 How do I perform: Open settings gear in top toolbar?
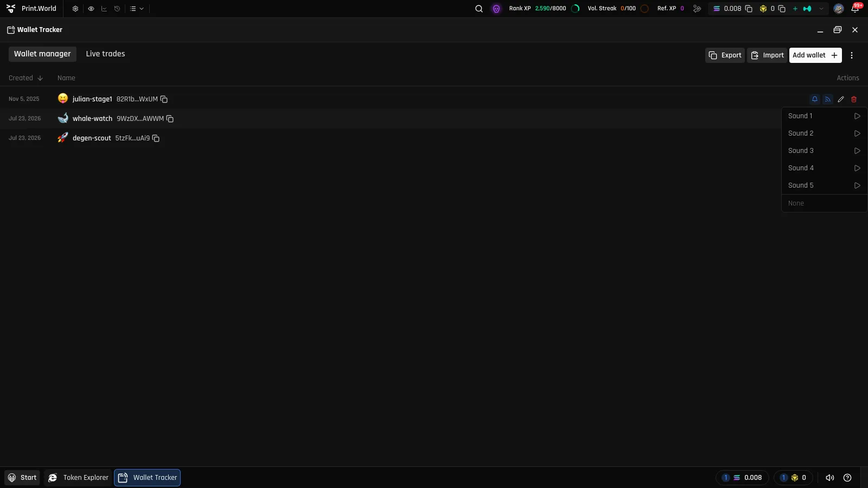coord(75,9)
